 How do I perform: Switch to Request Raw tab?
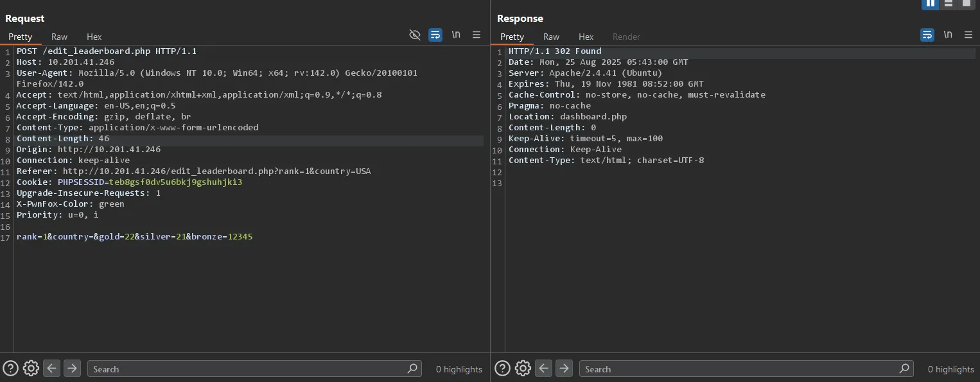[60, 37]
